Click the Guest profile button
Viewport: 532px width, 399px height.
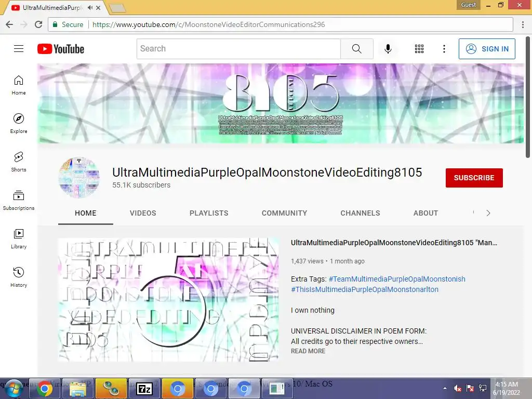[x=468, y=5]
